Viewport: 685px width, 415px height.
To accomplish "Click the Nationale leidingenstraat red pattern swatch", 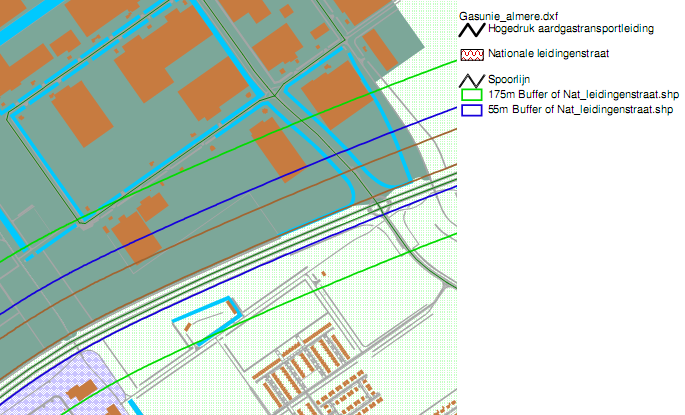I will [x=472, y=55].
